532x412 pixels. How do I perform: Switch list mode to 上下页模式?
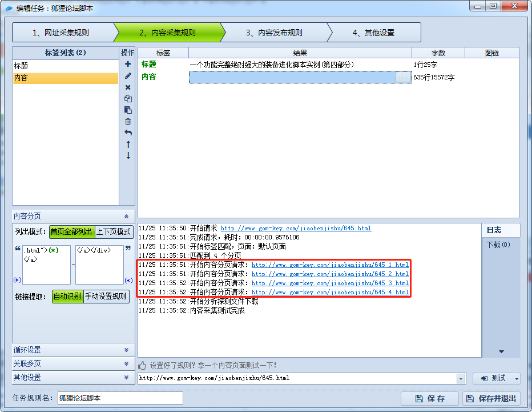[x=114, y=231]
